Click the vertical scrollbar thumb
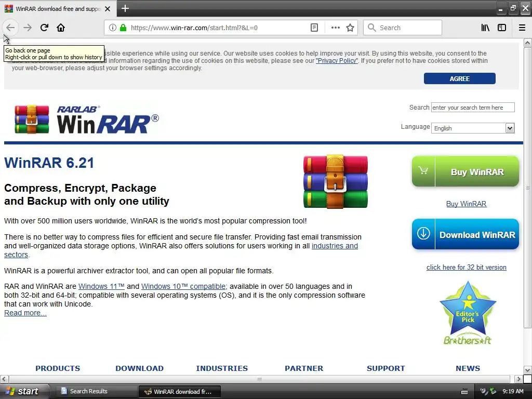This screenshot has height=399, width=532. pyautogui.click(x=527, y=188)
